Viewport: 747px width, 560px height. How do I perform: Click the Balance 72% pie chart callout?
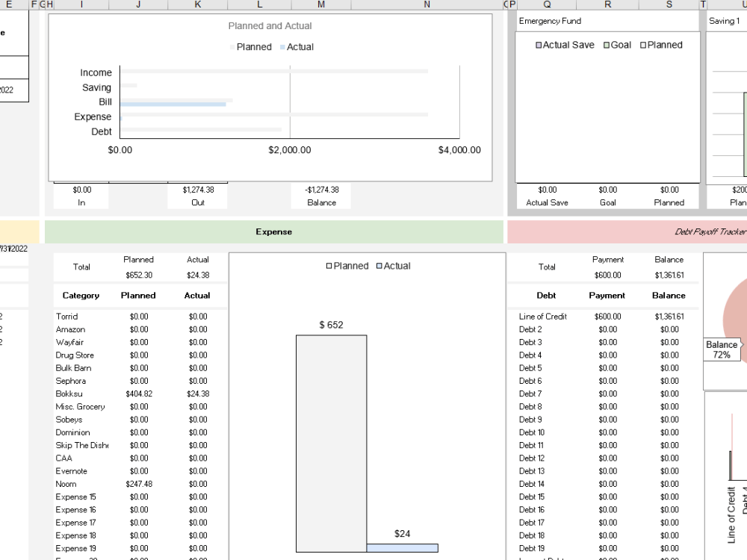721,349
